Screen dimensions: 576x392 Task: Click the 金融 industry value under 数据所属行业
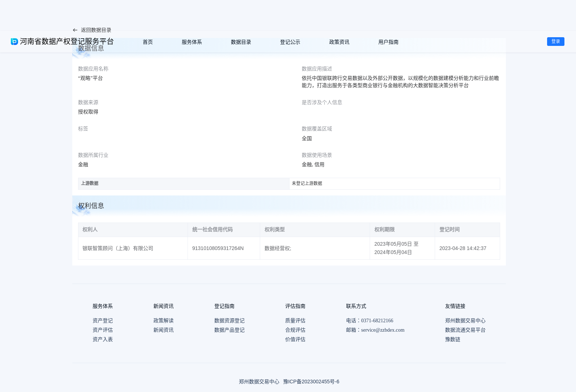(x=83, y=164)
